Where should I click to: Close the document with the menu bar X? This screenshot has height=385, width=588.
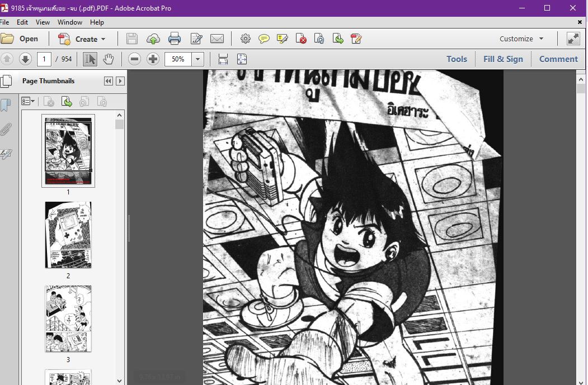point(580,22)
